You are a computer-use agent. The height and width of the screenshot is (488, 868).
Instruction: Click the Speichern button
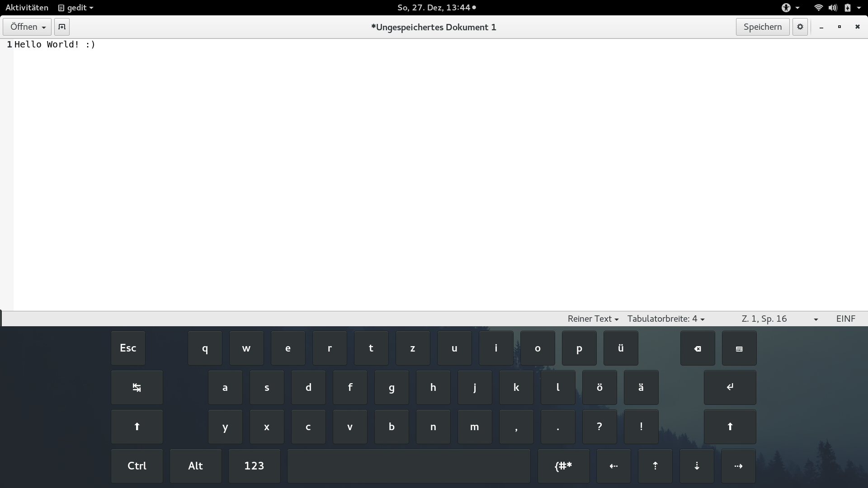[762, 27]
